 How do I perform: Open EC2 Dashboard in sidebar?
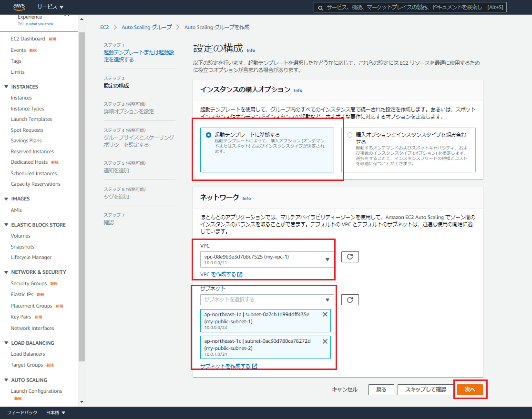(x=28, y=39)
